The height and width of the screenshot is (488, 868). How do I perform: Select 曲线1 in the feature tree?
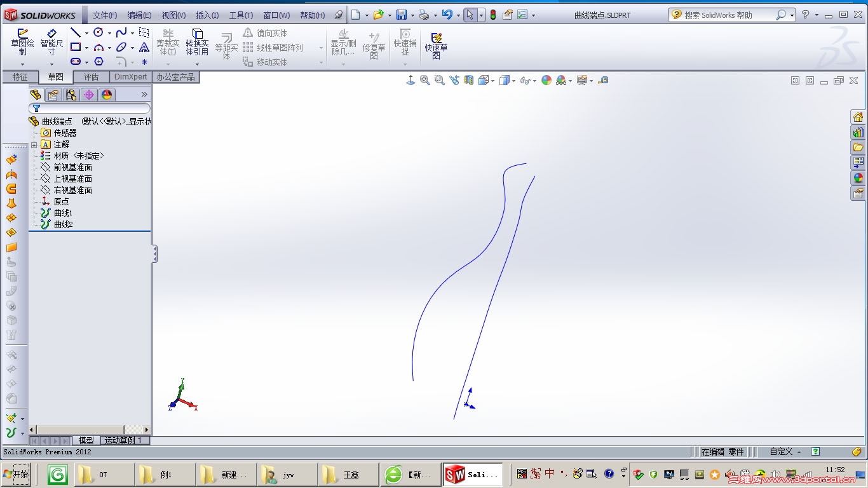click(63, 213)
